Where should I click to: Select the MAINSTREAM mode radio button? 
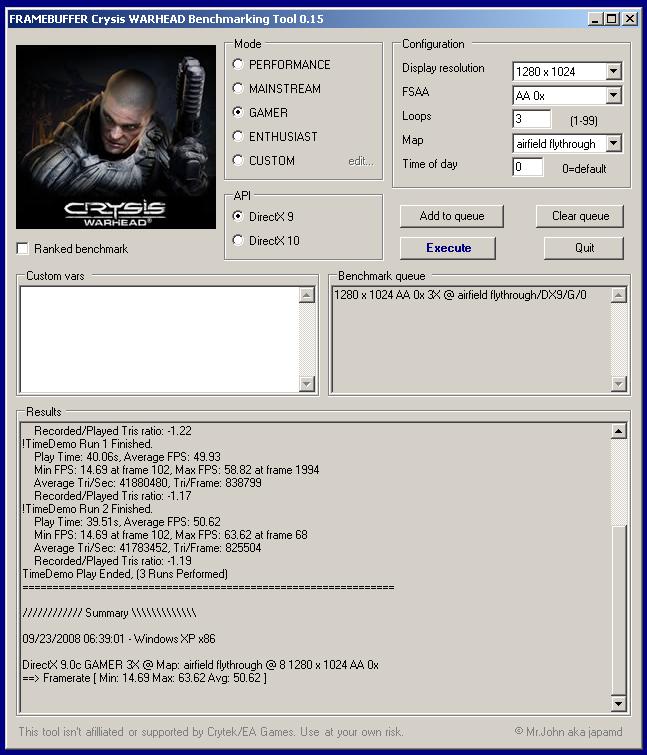[238, 88]
